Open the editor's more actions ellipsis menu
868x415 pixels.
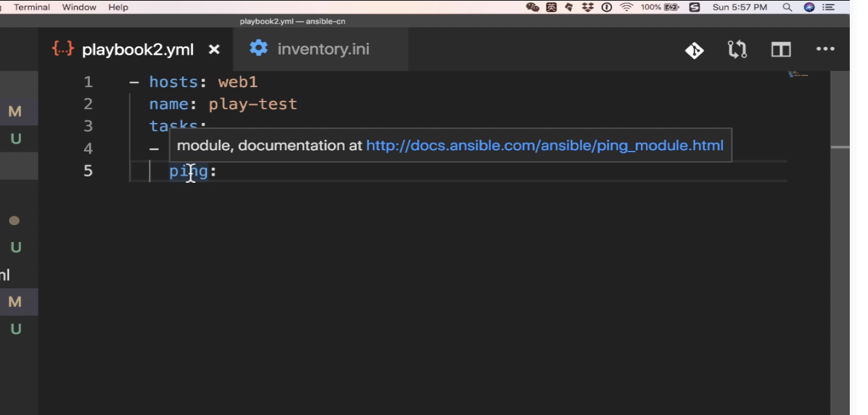824,50
